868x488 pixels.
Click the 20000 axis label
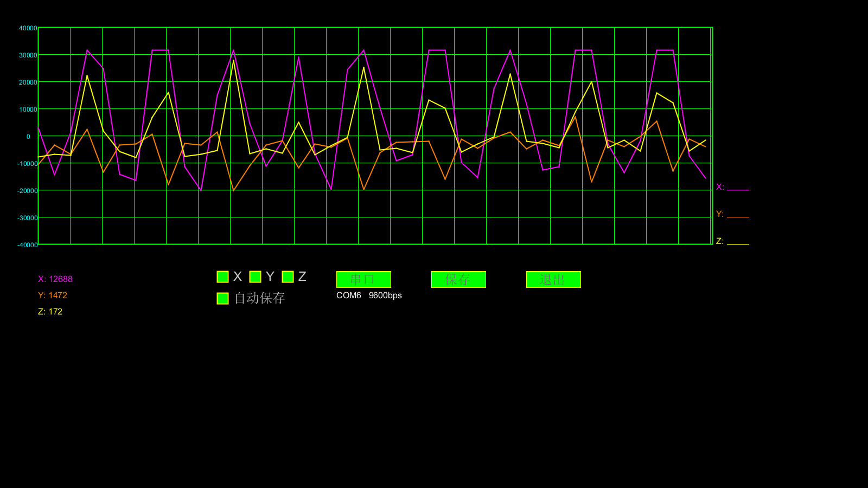pos(28,82)
